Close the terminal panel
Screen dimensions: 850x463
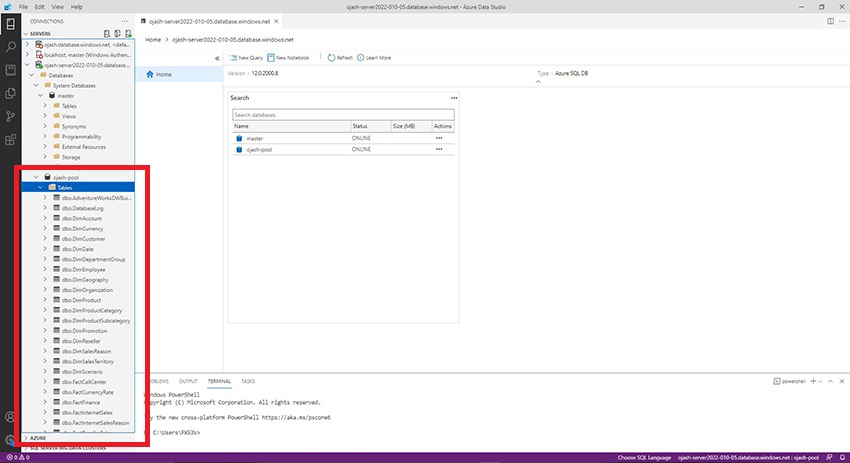pyautogui.click(x=842, y=381)
